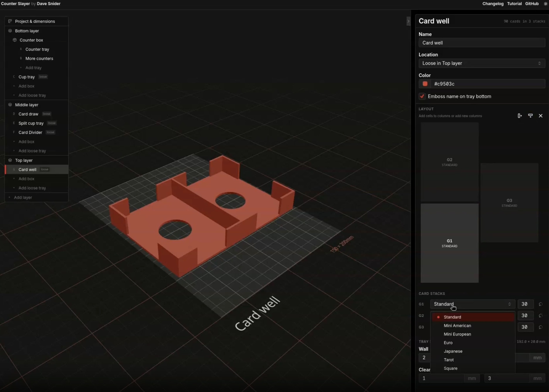Open the color swatch next to #c9503c

(425, 84)
